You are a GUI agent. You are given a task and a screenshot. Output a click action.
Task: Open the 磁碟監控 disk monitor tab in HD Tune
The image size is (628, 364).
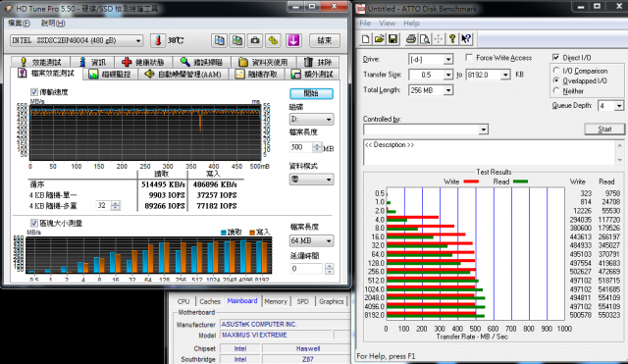pyautogui.click(x=110, y=75)
